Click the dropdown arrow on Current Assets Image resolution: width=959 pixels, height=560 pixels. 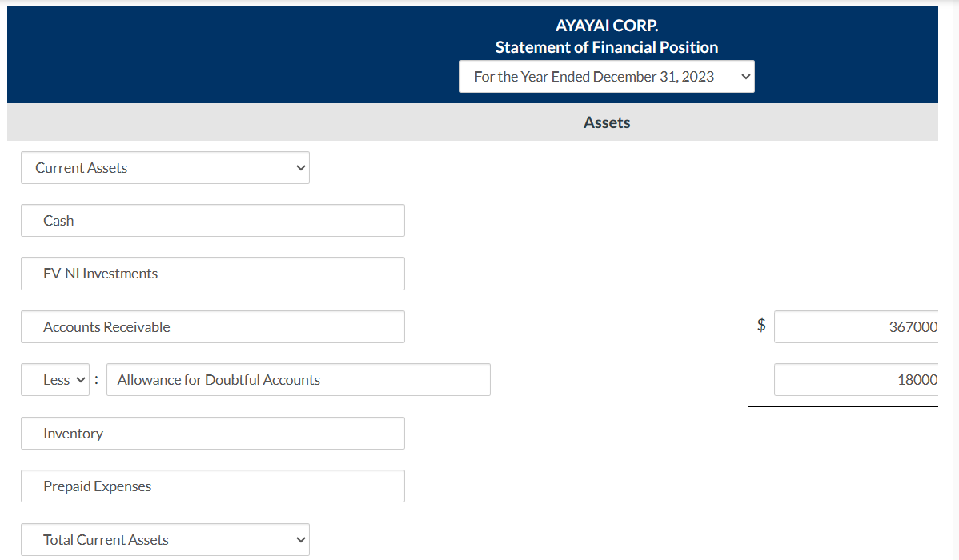[x=300, y=167]
